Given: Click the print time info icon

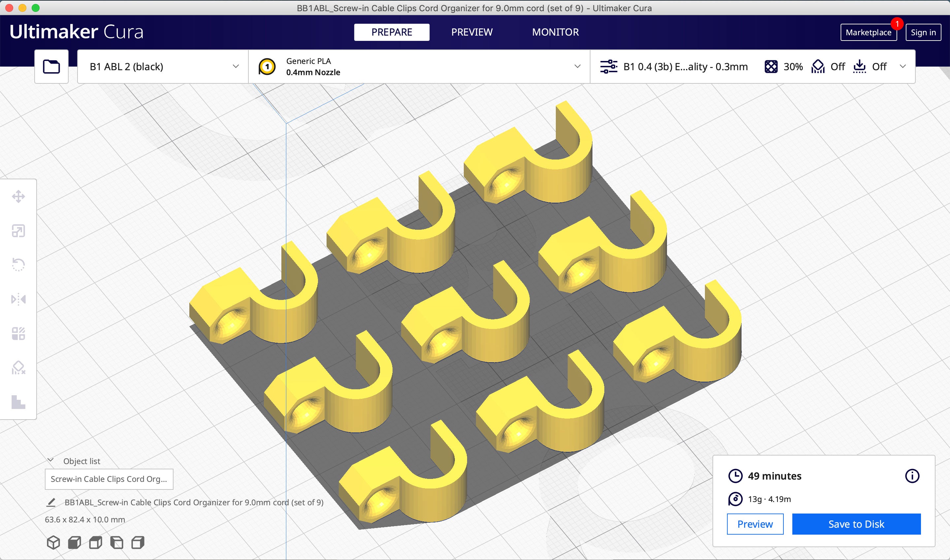Looking at the screenshot, I should pos(912,476).
